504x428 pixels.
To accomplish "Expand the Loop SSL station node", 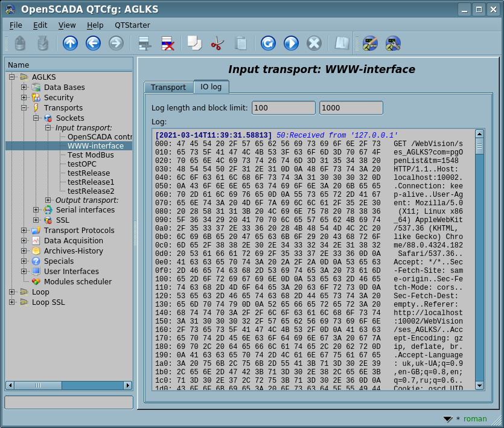I will pos(12,302).
